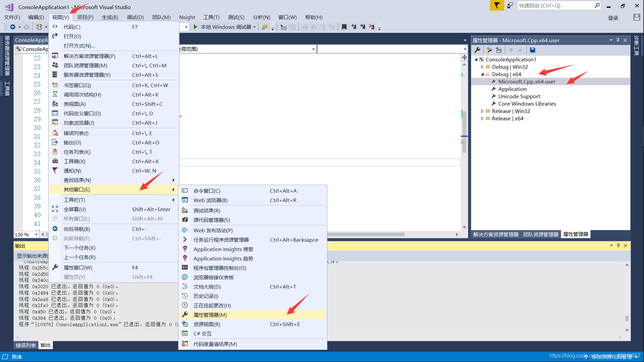Open Document Outline from submenu
644x362 pixels.
(253, 287)
